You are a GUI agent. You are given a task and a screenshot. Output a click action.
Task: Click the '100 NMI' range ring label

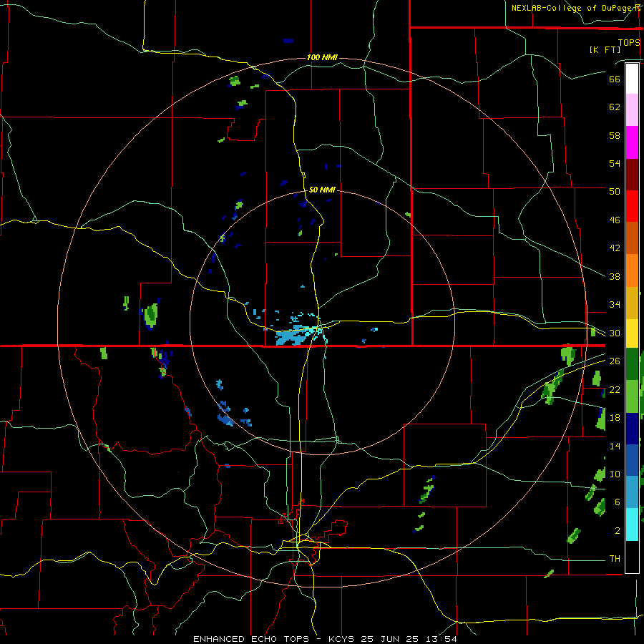(322, 57)
